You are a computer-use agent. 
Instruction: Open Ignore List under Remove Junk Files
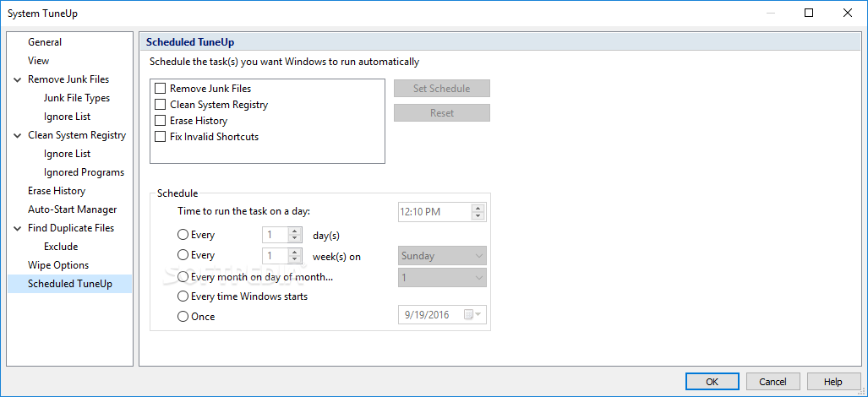(67, 117)
